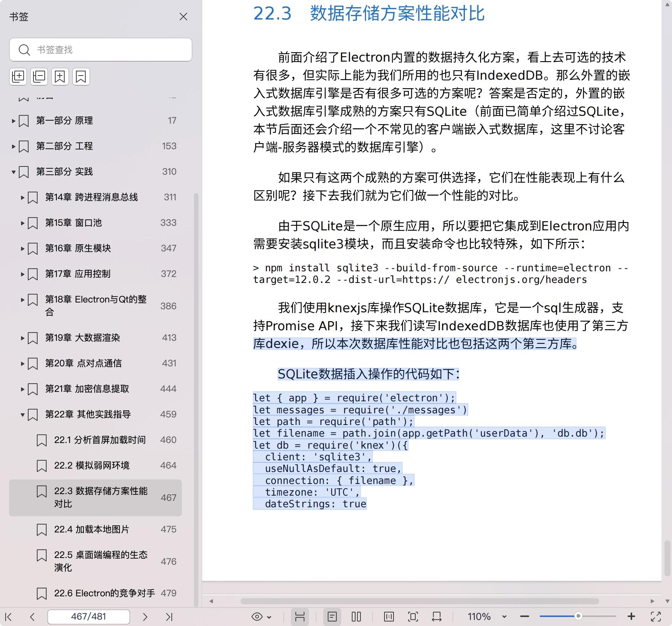Select bookmark 22.3 数据存储方案性能对比
Image resolution: width=672 pixels, height=626 pixels.
click(95, 497)
